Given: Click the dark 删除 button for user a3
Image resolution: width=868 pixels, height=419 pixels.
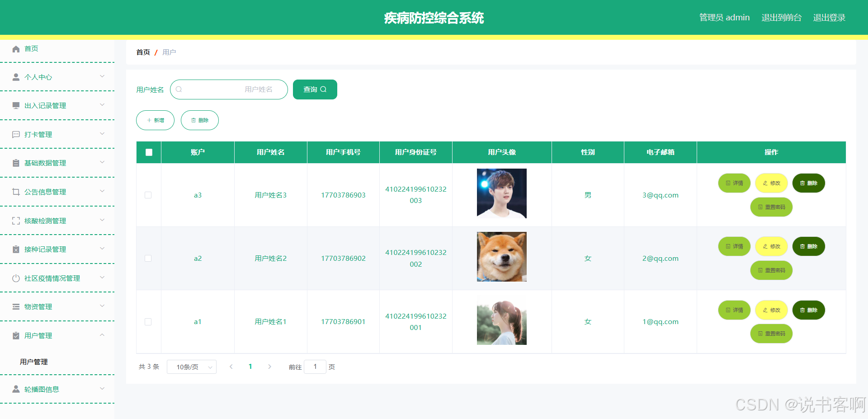Looking at the screenshot, I should click(808, 183).
